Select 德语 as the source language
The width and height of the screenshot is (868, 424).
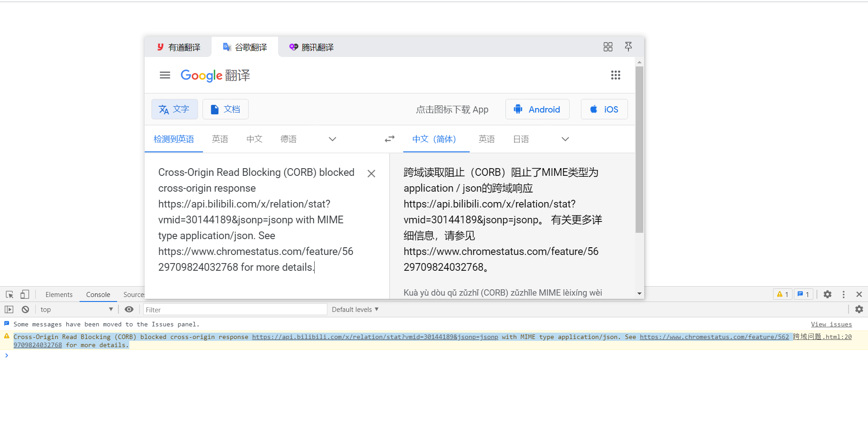[x=288, y=139]
